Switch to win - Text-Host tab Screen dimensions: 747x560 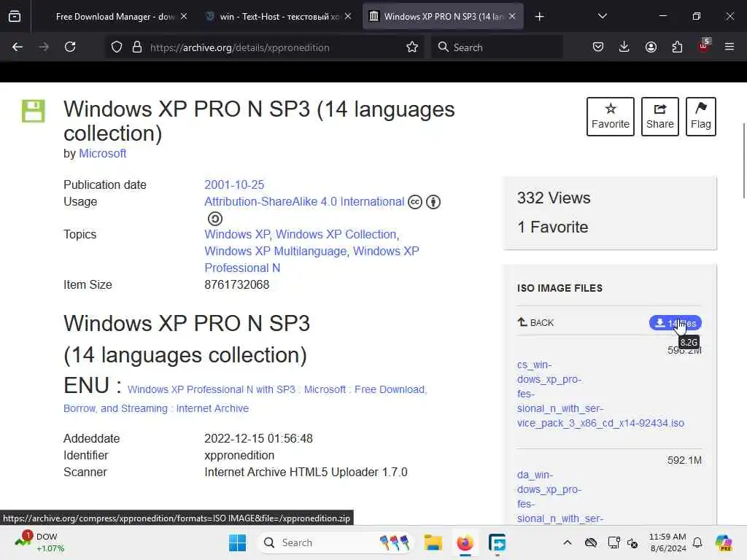coord(279,17)
